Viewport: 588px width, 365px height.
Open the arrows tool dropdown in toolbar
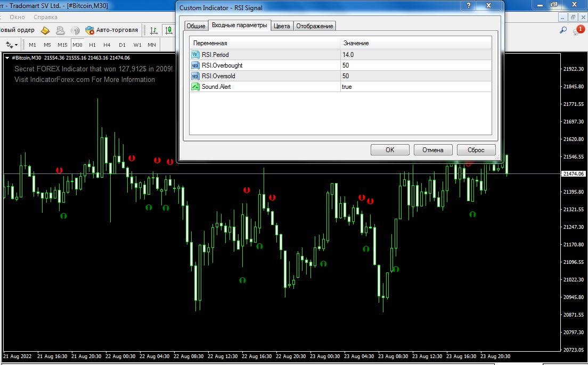tap(11, 45)
